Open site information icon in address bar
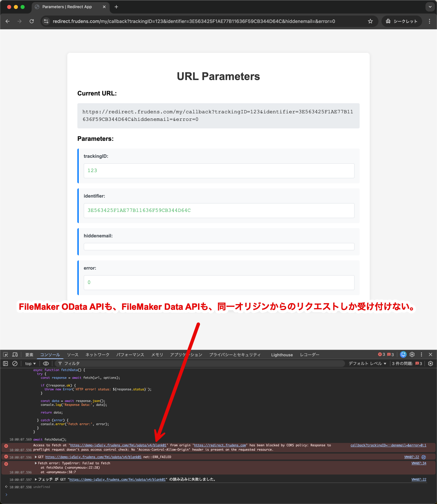 point(46,21)
